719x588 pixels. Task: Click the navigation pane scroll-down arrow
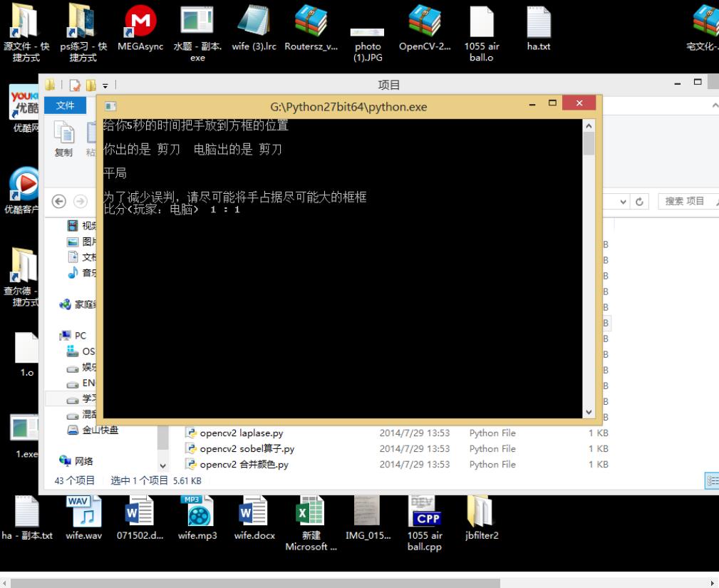pyautogui.click(x=162, y=465)
